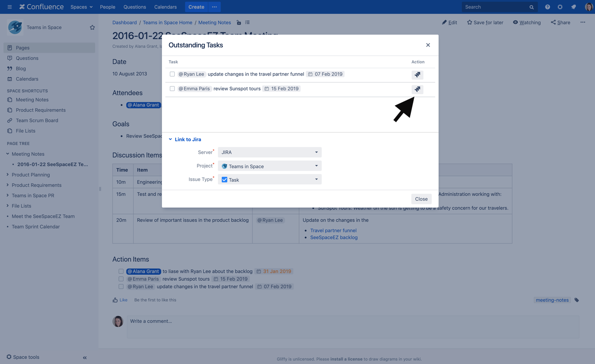
Task: Open the Questions header menu
Action: pos(135,7)
